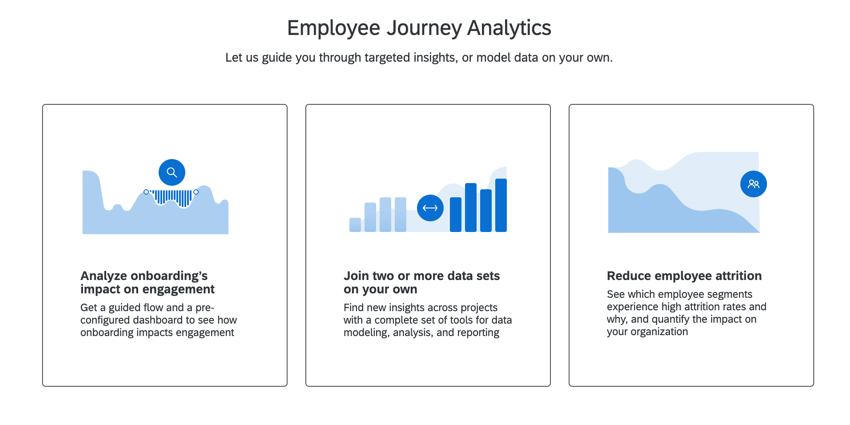Click the people icon on the attrition card
850x425 pixels.
click(x=753, y=184)
